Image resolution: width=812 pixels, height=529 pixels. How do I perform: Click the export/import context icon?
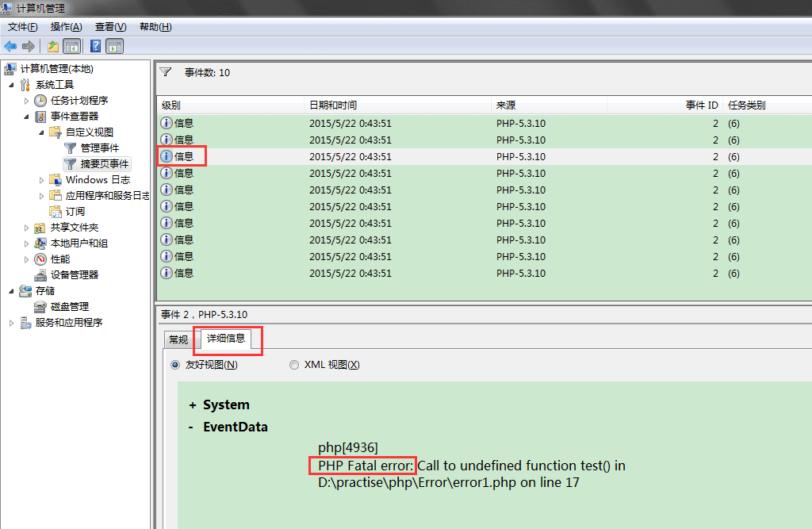click(52, 46)
